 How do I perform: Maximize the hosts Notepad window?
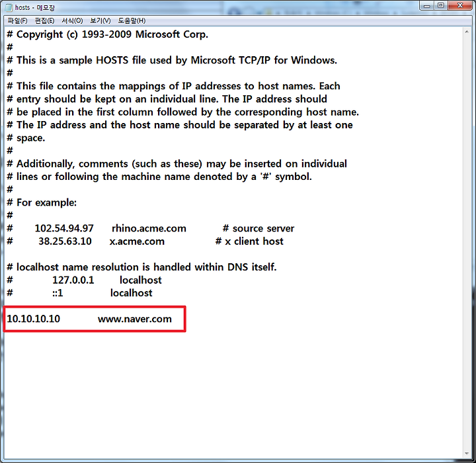(441, 6)
